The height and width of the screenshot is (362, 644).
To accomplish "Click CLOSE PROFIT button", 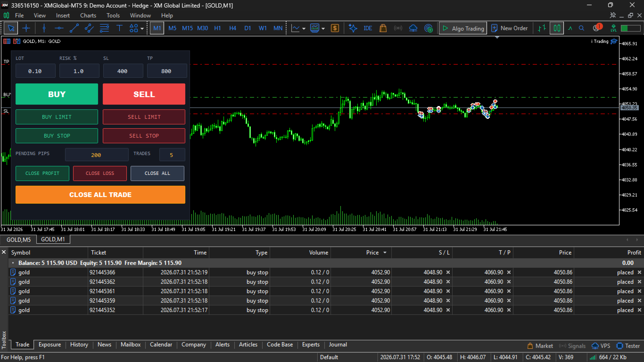I will (x=42, y=173).
